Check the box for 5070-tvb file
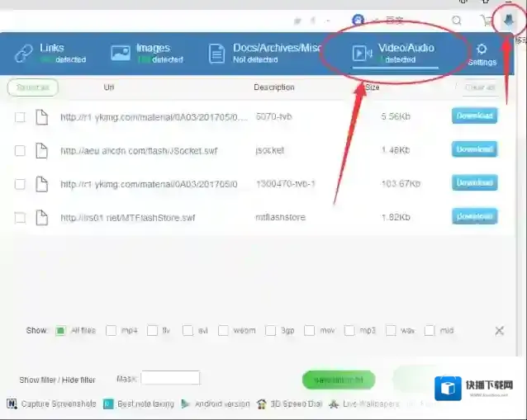This screenshot has width=527, height=420. (20, 117)
